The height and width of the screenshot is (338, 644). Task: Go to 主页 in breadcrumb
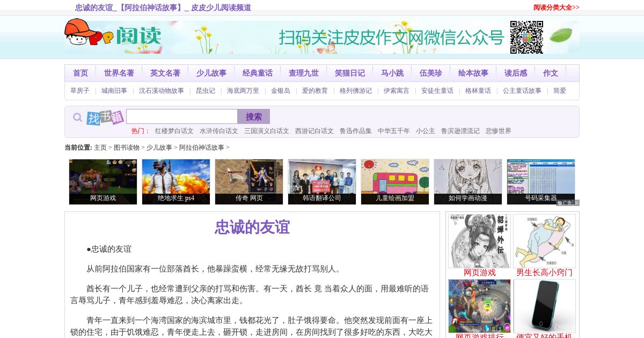pyautogui.click(x=100, y=148)
